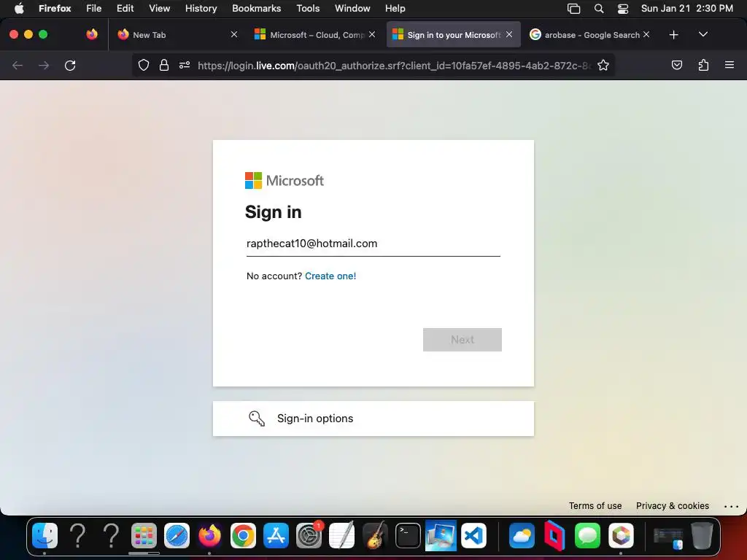Screen dimensions: 747x560
Task: Close the Sign in to your Microsoft tab
Action: [x=509, y=35]
